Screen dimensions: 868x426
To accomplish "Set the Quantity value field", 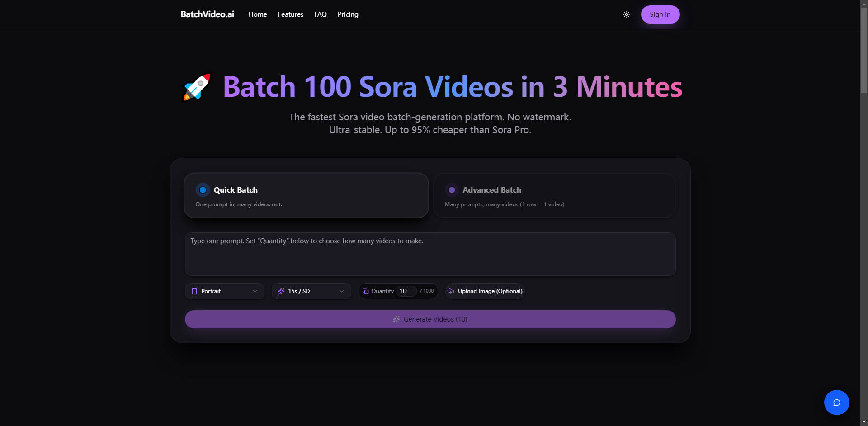I will 406,291.
